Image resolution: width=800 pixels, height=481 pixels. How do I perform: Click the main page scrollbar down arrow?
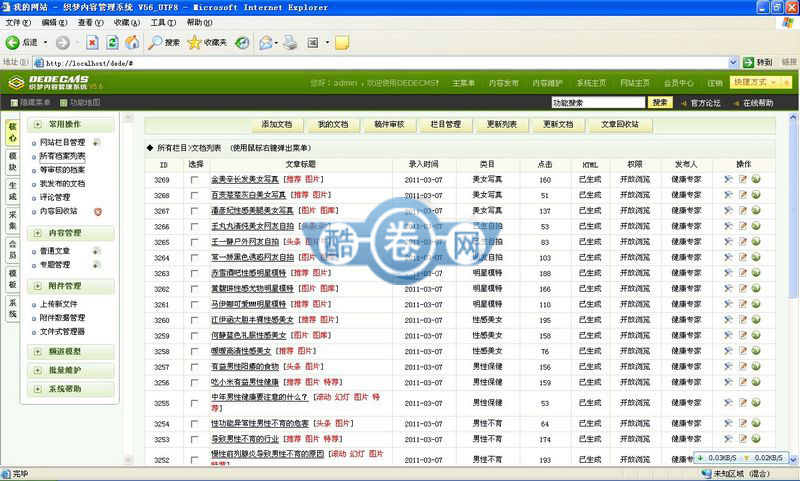(793, 460)
